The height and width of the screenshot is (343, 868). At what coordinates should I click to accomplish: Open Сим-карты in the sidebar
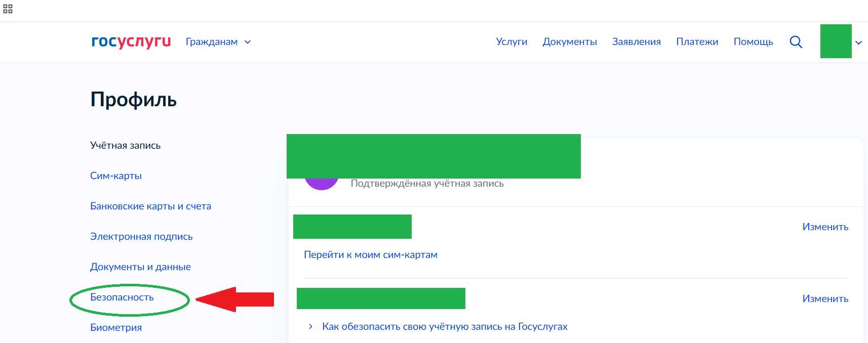tap(116, 176)
